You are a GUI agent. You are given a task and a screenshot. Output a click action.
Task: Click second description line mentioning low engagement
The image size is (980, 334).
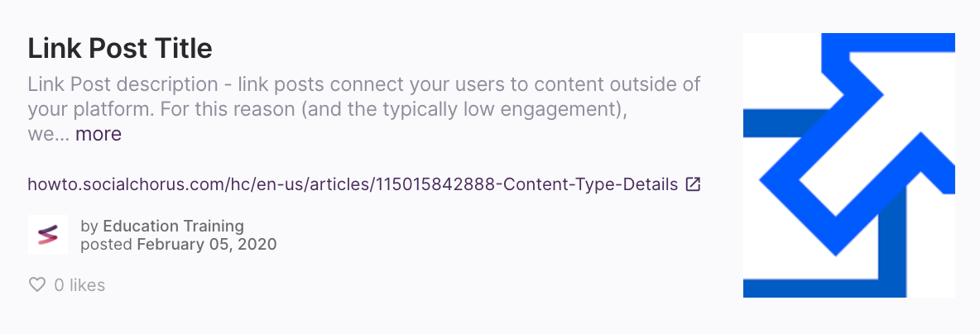[x=328, y=109]
